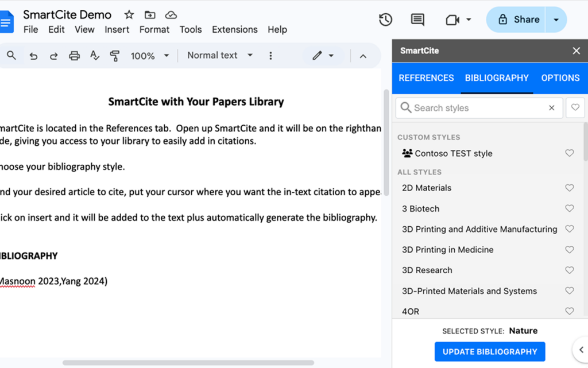The height and width of the screenshot is (368, 588).
Task: Open version history
Action: (x=385, y=19)
